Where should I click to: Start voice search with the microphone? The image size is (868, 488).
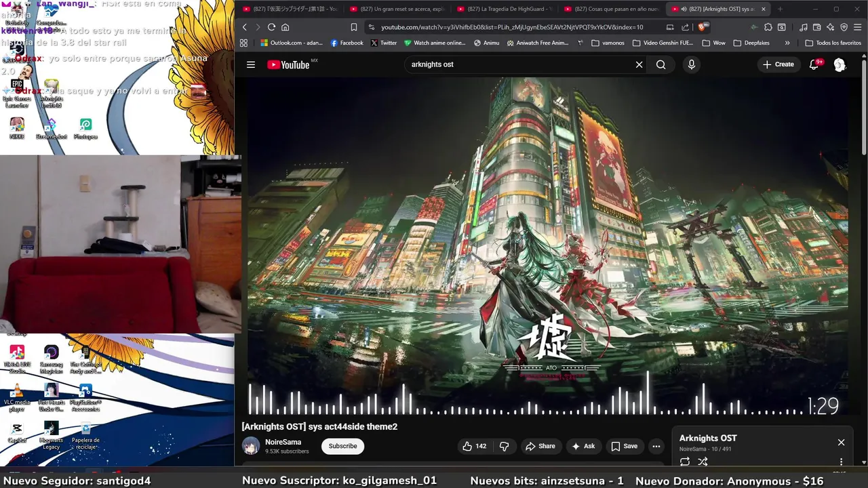[691, 64]
